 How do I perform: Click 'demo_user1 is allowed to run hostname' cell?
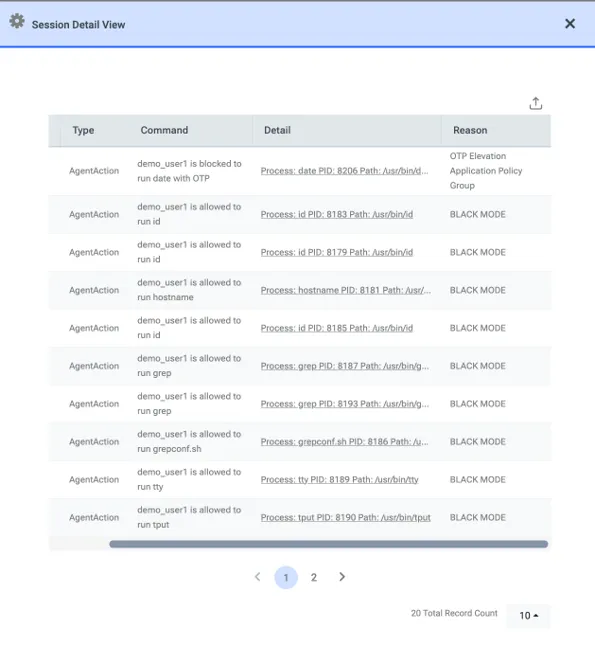[189, 290]
